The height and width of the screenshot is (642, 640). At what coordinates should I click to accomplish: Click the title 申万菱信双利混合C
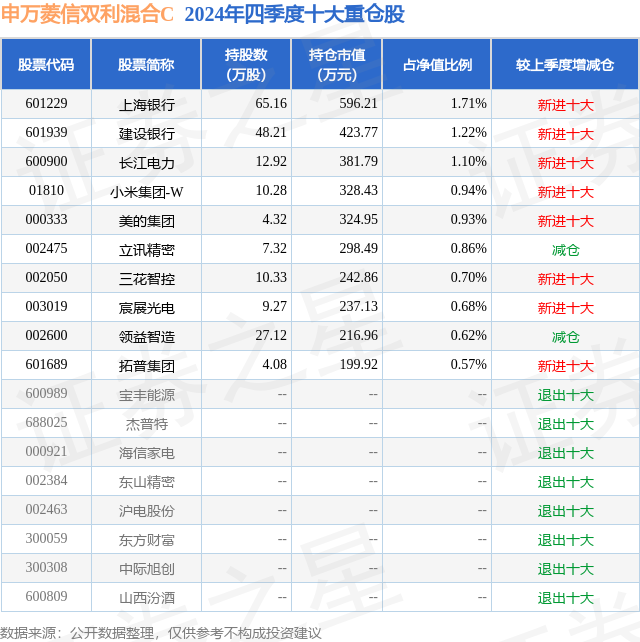click(x=88, y=14)
